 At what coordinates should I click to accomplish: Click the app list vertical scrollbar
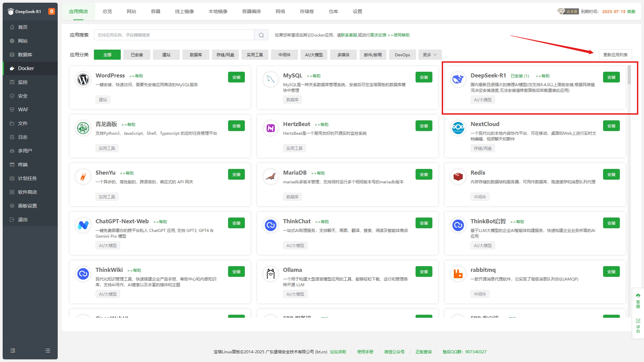[629, 75]
